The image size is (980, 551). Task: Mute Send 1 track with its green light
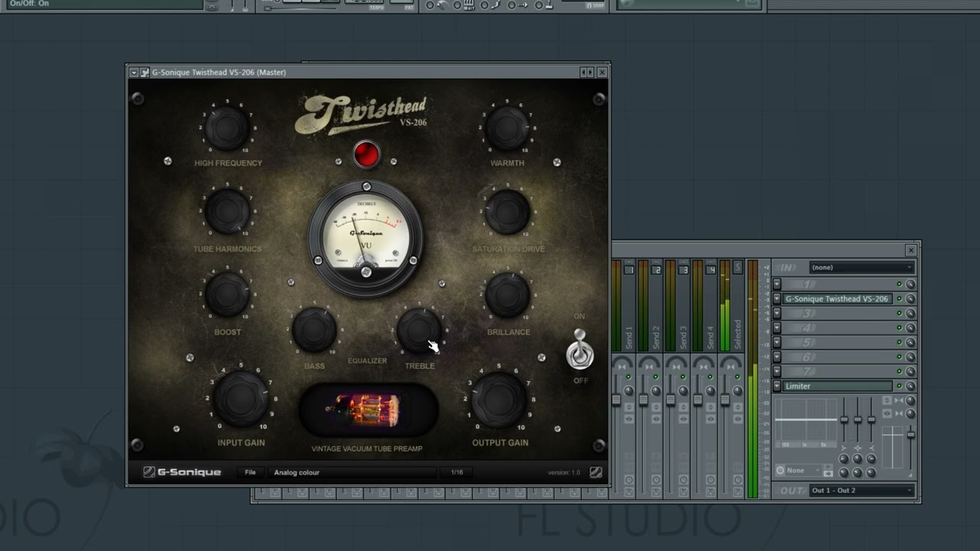[x=629, y=377]
